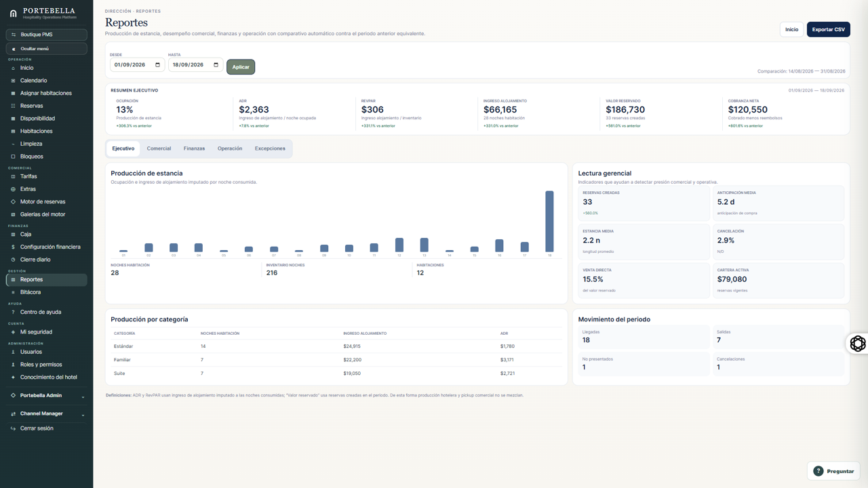The height and width of the screenshot is (488, 868).
Task: Click the Exportar CSV button
Action: point(829,30)
